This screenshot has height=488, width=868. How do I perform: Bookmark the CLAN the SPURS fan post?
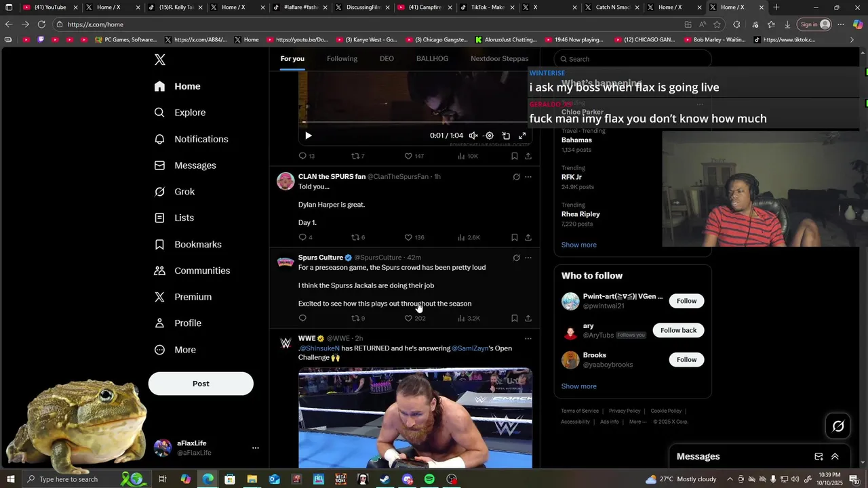[x=515, y=237]
